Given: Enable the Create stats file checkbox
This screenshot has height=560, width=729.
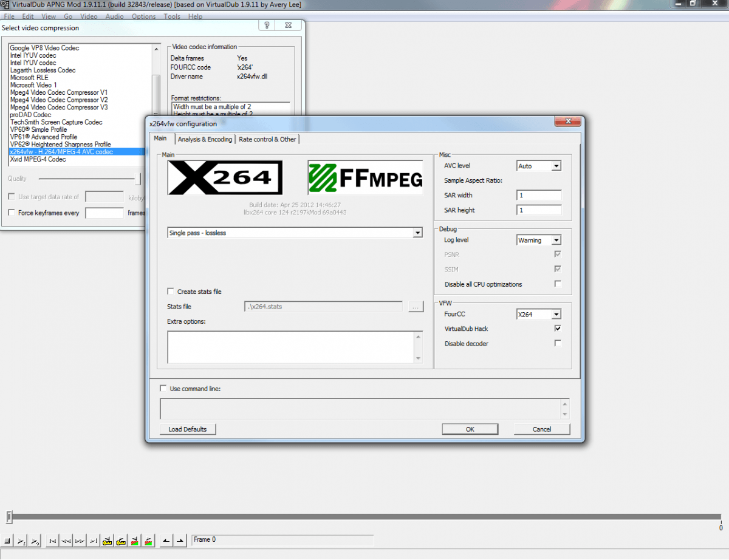Looking at the screenshot, I should coord(171,292).
